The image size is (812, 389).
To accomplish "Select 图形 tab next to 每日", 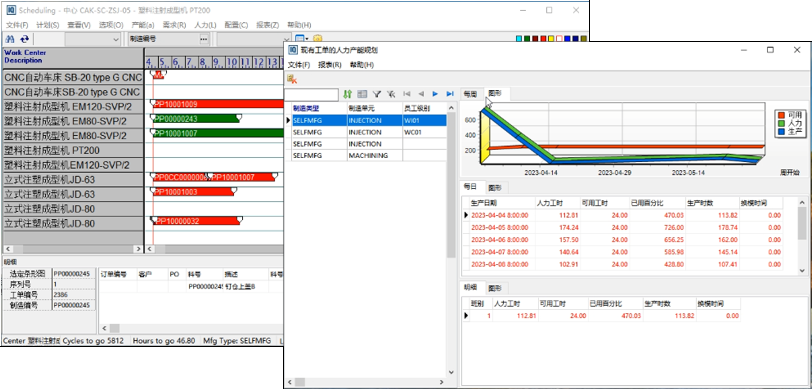I will 495,188.
